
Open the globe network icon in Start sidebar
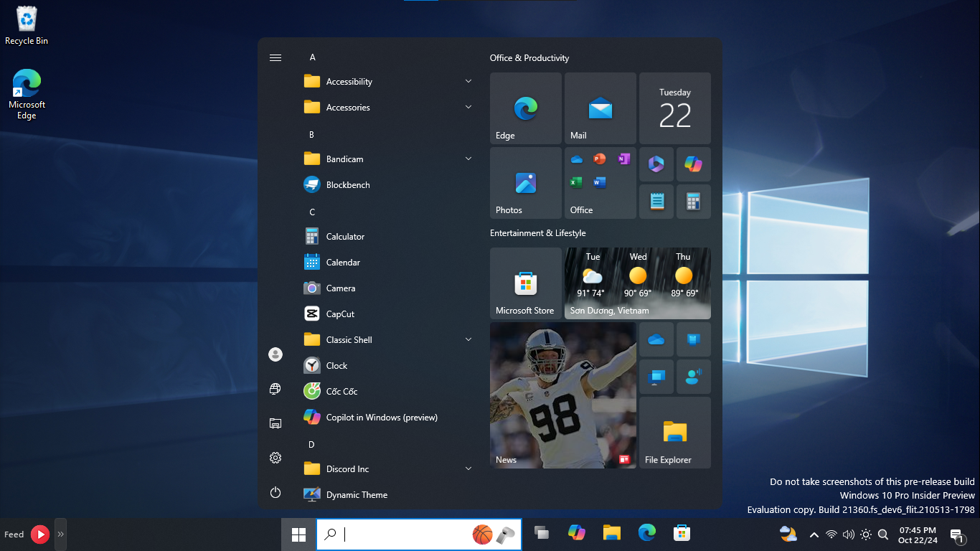point(275,389)
